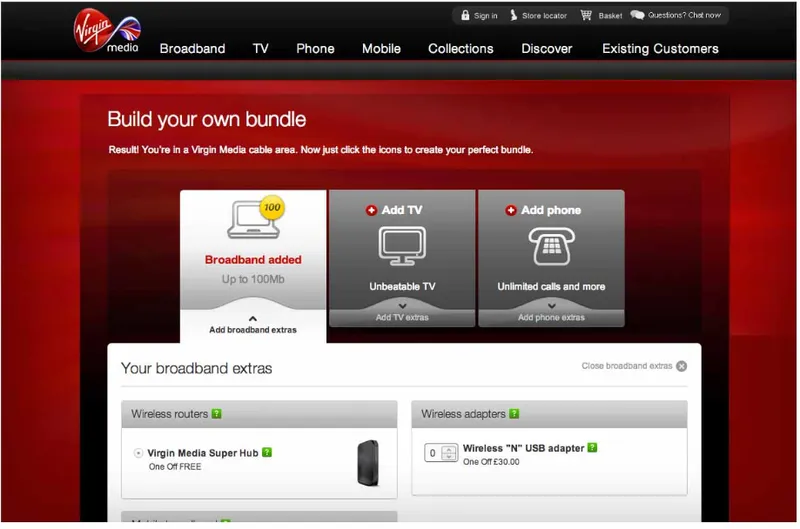Click the Add phone heading
Image resolution: width=800 pixels, height=529 pixels.
point(551,210)
